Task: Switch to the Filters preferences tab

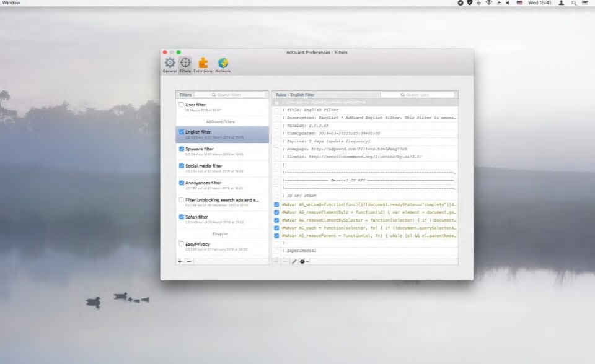Action: (x=185, y=65)
